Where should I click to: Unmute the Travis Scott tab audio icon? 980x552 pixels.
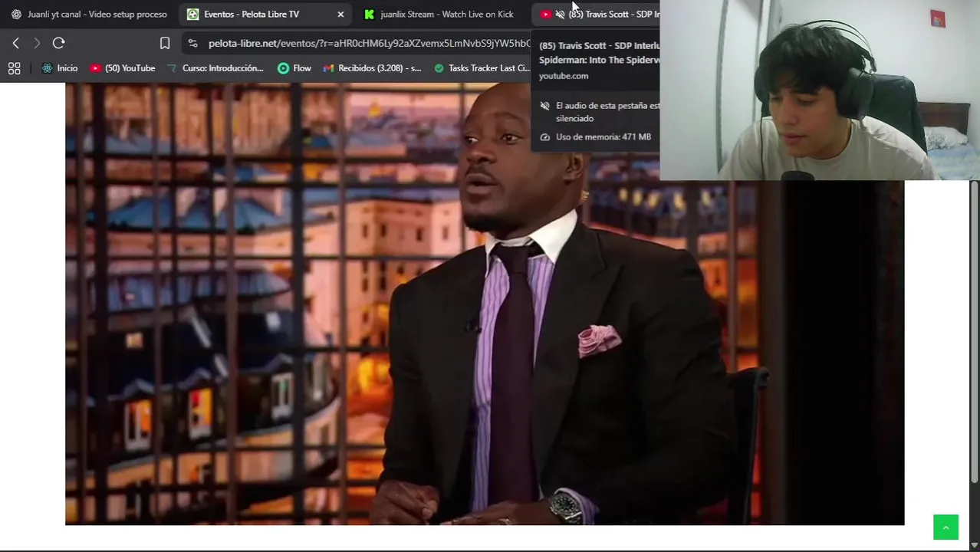pyautogui.click(x=560, y=14)
